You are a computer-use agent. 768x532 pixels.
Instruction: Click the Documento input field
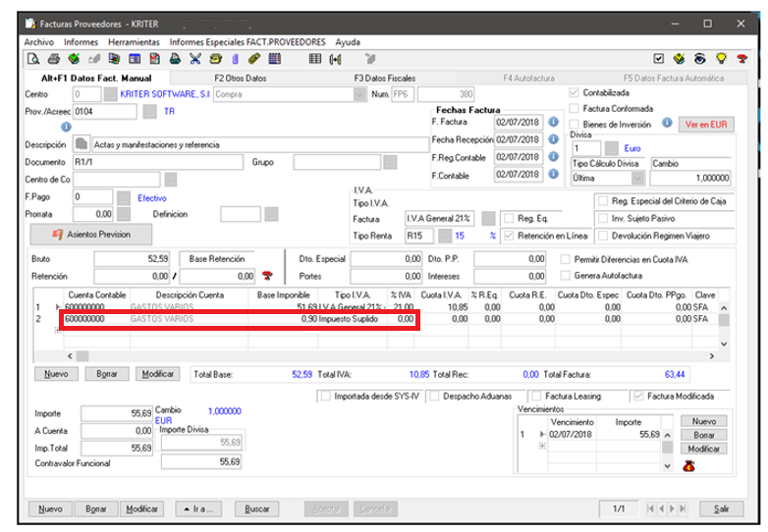[x=158, y=162]
